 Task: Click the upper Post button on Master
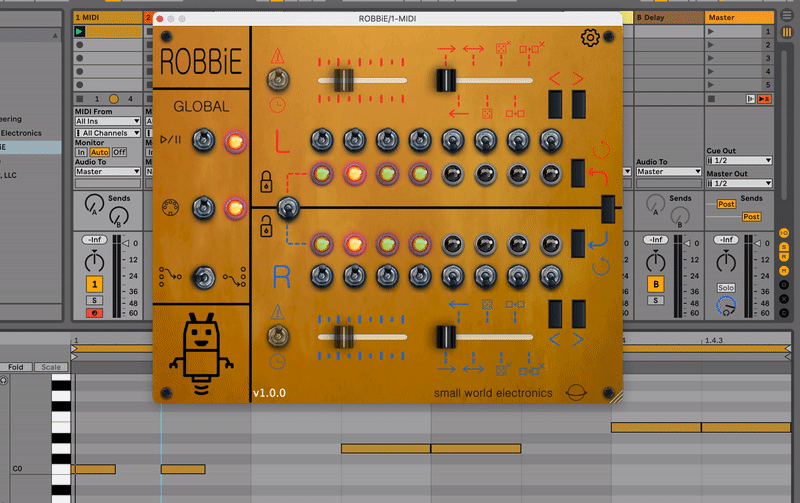[x=726, y=204]
